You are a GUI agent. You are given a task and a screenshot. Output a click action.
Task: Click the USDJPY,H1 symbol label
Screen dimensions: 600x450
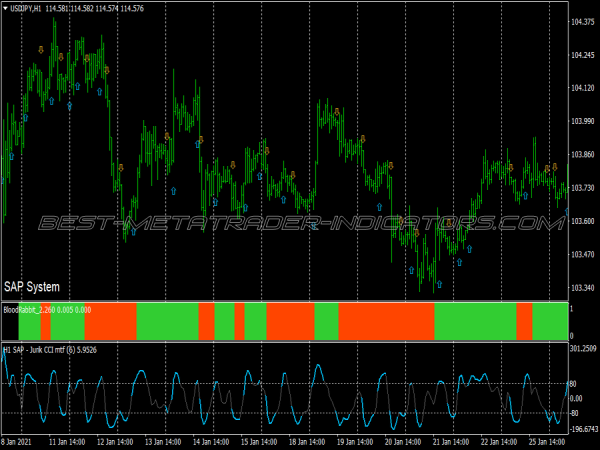[28, 9]
